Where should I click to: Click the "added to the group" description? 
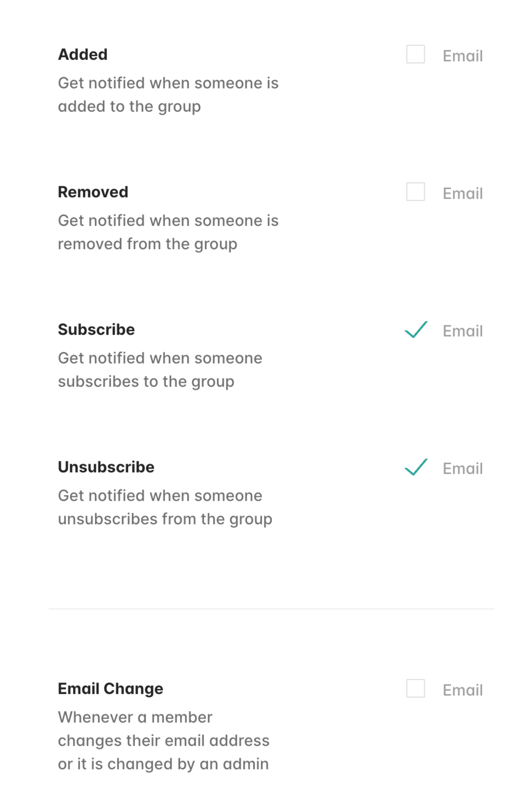point(129,107)
